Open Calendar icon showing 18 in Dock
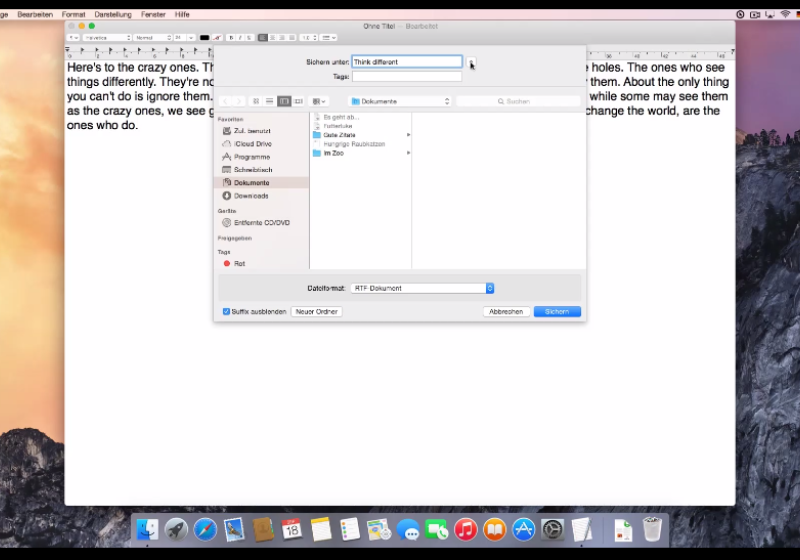 pos(292,529)
